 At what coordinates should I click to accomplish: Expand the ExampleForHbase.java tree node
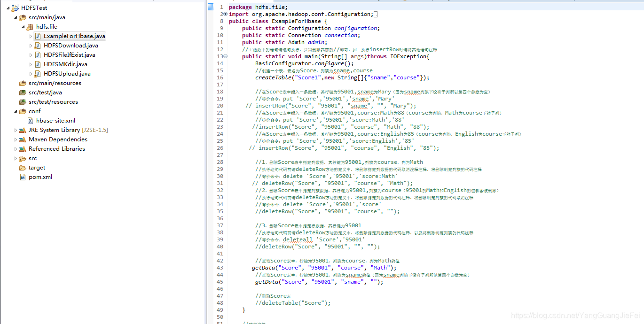pyautogui.click(x=31, y=36)
